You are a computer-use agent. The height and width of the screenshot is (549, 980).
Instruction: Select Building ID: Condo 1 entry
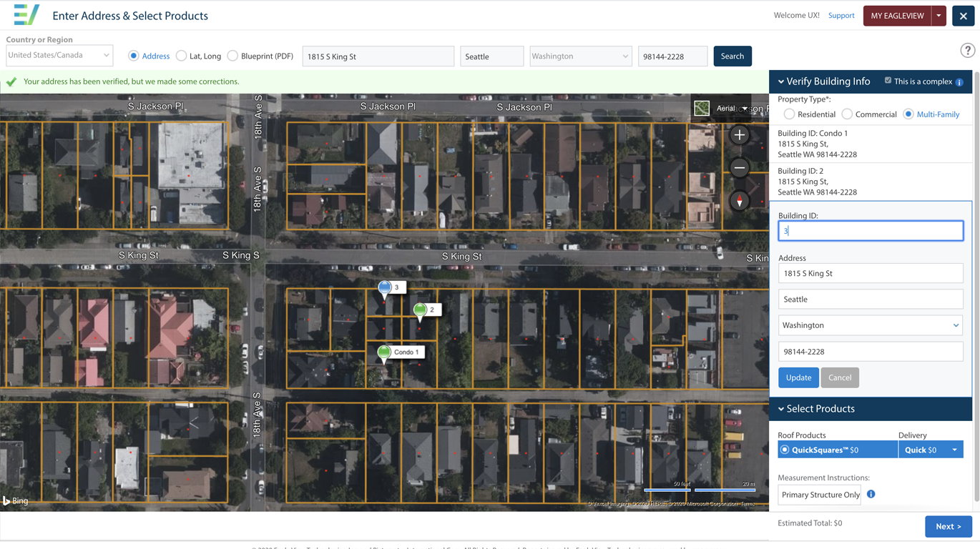pos(871,144)
